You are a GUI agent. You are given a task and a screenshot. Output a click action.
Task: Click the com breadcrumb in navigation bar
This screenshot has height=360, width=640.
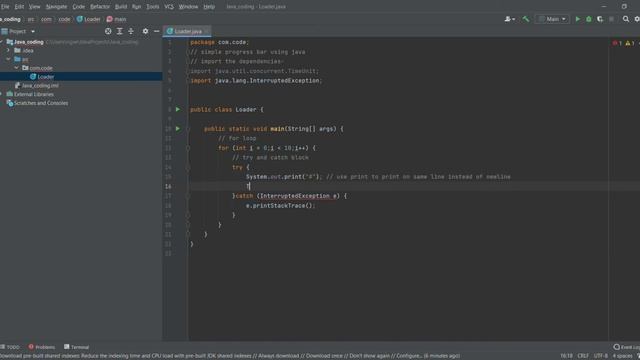click(46, 19)
